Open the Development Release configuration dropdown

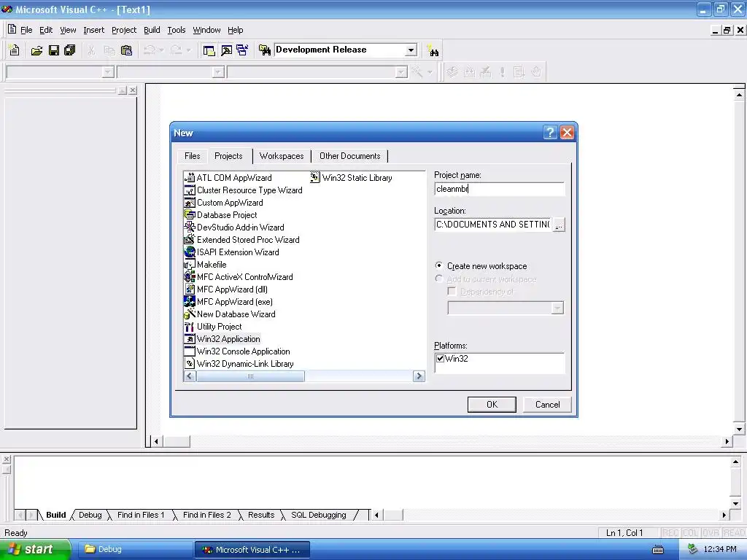[411, 50]
